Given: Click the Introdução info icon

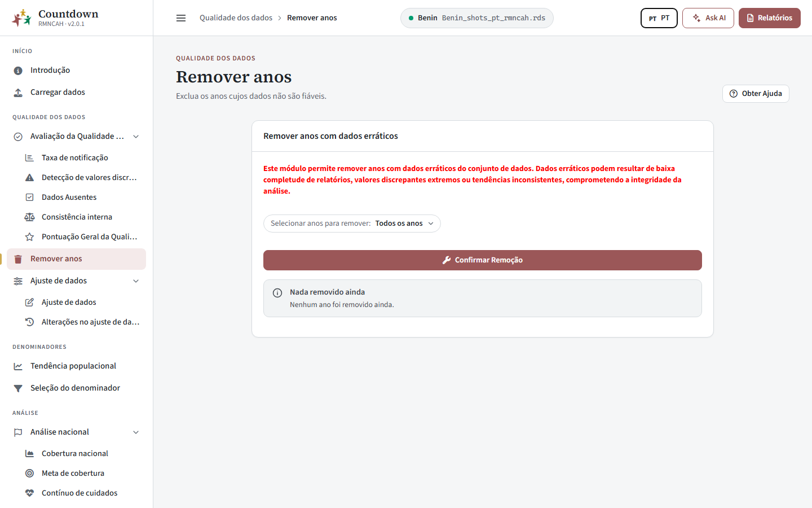Looking at the screenshot, I should [x=18, y=71].
